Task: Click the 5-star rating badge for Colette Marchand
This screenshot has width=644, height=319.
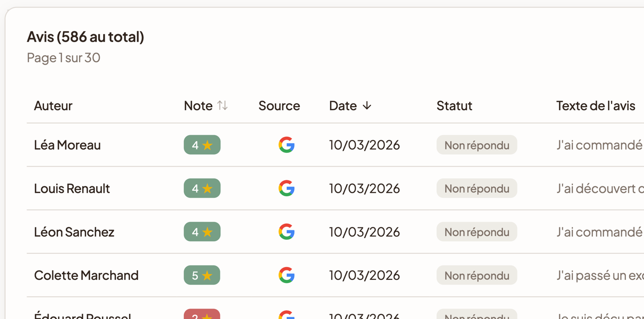Action: [202, 275]
